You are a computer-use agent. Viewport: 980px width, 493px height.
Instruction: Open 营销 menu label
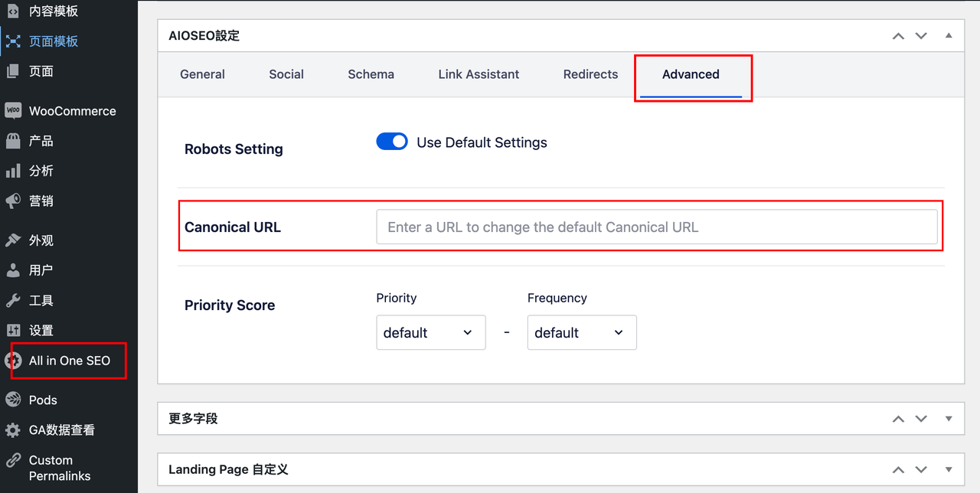41,201
